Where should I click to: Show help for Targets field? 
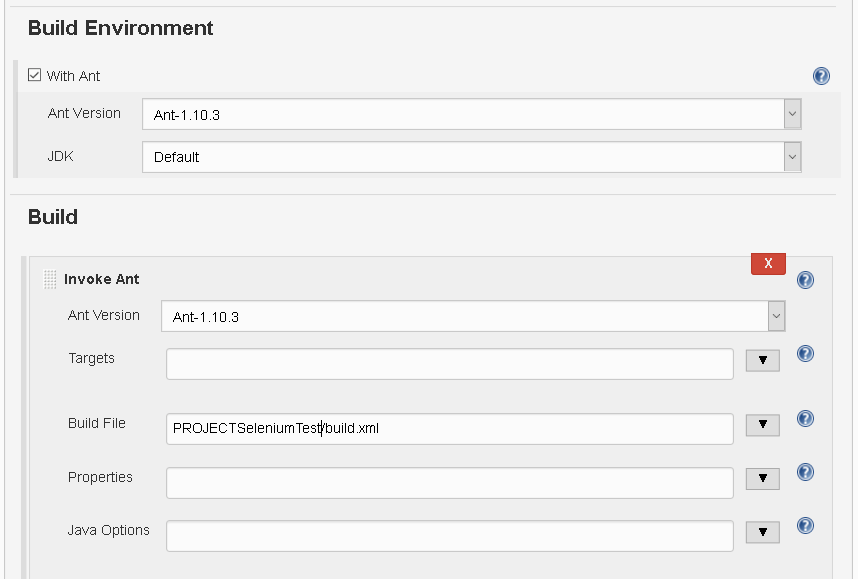(805, 353)
